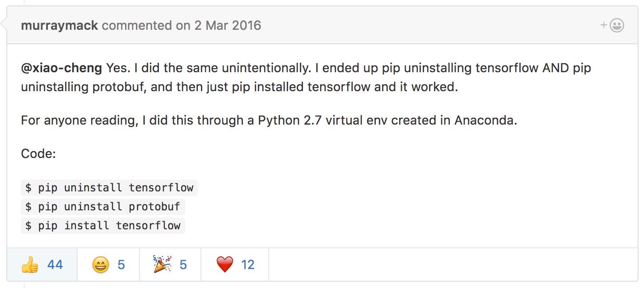644x288 pixels.
Task: Open the @xiao-cheng mention
Action: coord(61,68)
